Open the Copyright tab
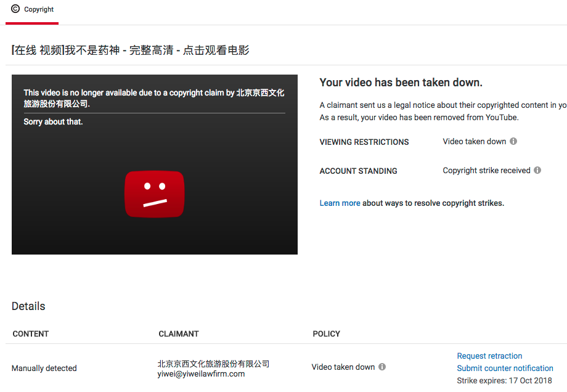The height and width of the screenshot is (392, 567). (x=39, y=10)
